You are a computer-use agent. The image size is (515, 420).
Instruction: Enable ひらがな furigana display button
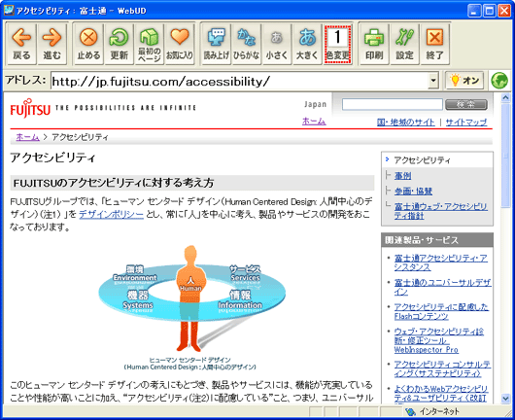[247, 44]
